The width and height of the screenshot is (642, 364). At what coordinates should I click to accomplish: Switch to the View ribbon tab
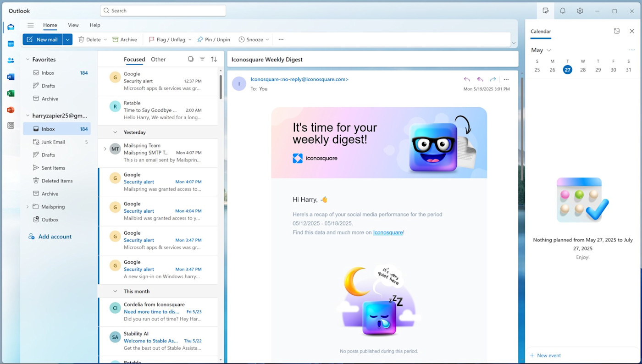tap(73, 25)
